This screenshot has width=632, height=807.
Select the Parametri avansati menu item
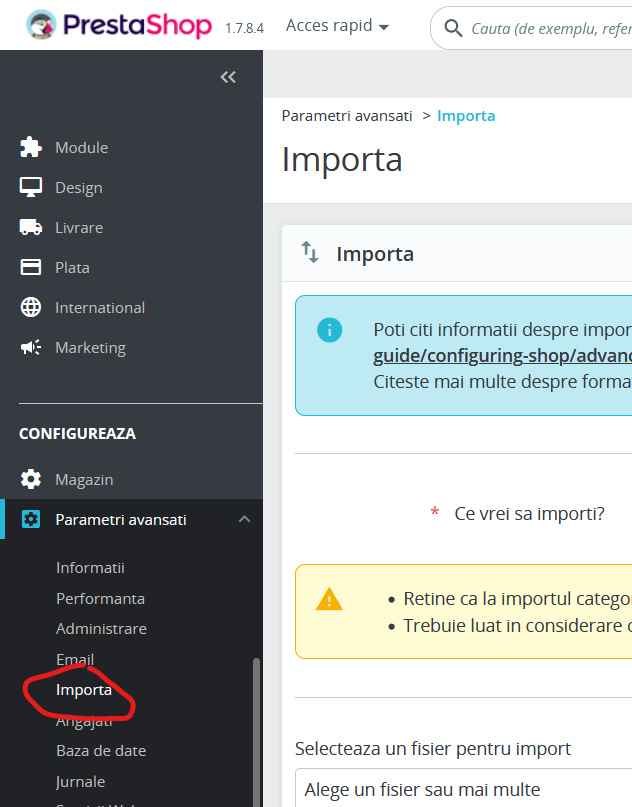coord(121,520)
